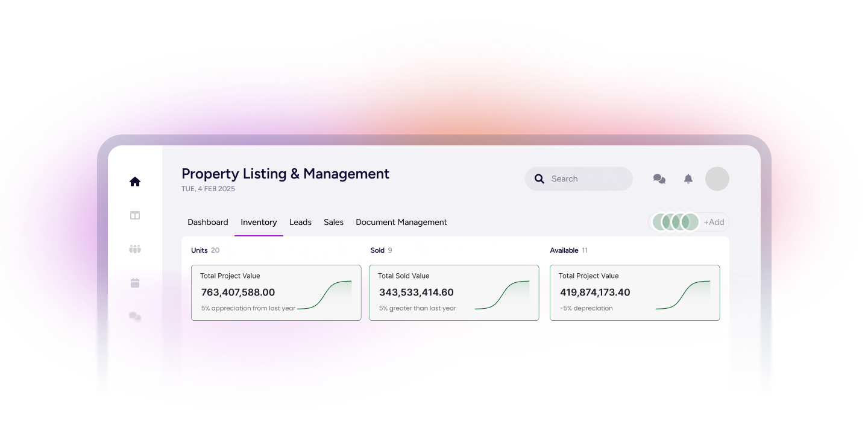Open the calendar icon in the sidebar
Screen dimensions: 868x433
(134, 283)
